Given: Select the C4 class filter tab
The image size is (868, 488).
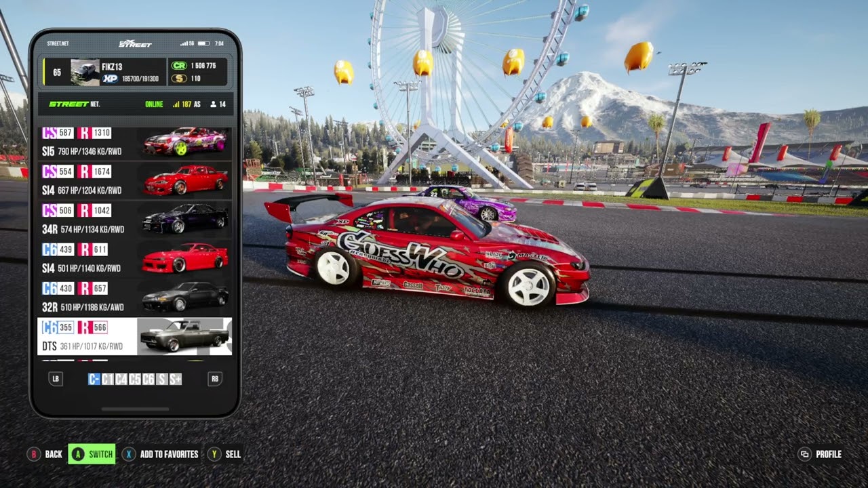Looking at the screenshot, I should [x=121, y=379].
